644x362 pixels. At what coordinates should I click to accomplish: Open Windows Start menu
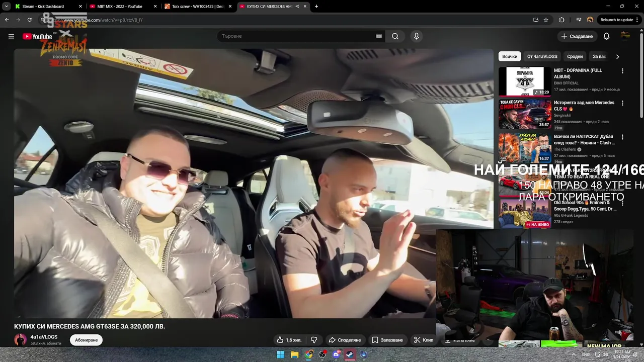click(x=280, y=354)
